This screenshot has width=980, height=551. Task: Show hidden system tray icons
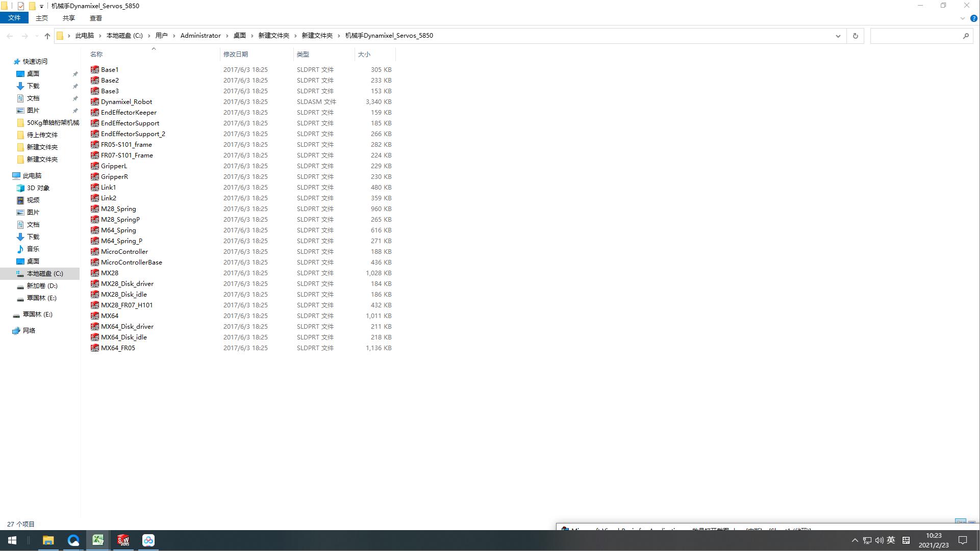[x=855, y=540]
